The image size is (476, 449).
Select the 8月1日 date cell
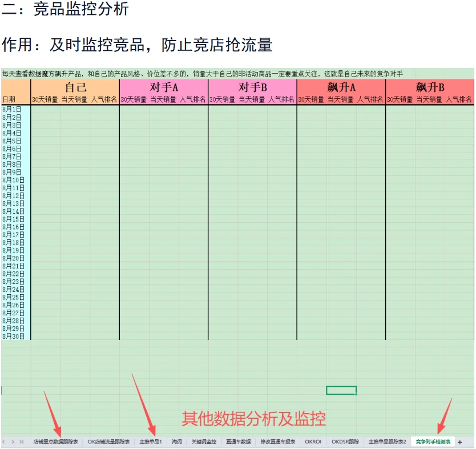click(16, 109)
